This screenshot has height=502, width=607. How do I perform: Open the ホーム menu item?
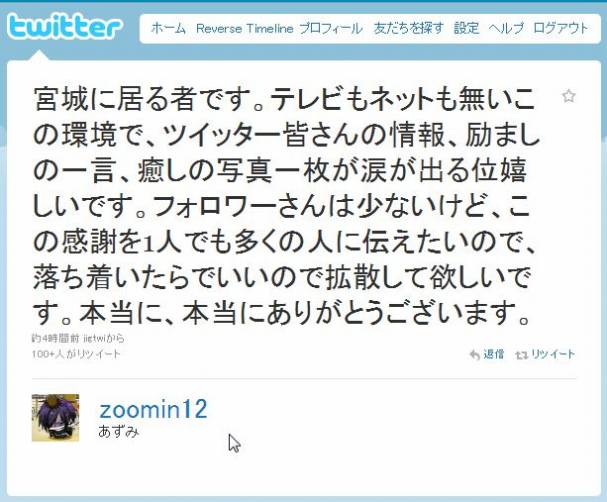[168, 28]
